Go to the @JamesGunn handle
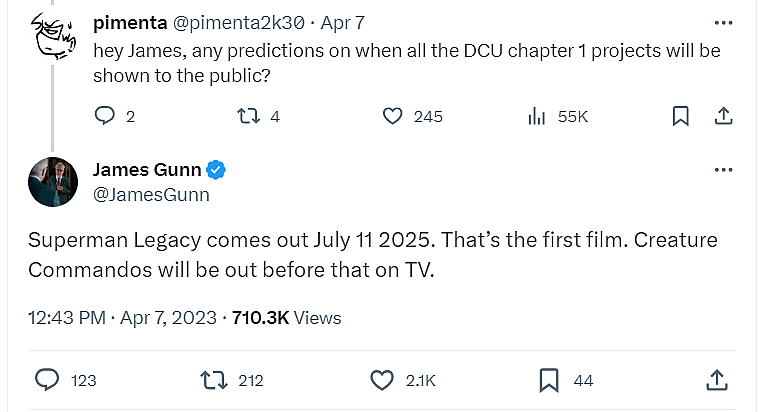The width and height of the screenshot is (758, 412). click(x=150, y=194)
